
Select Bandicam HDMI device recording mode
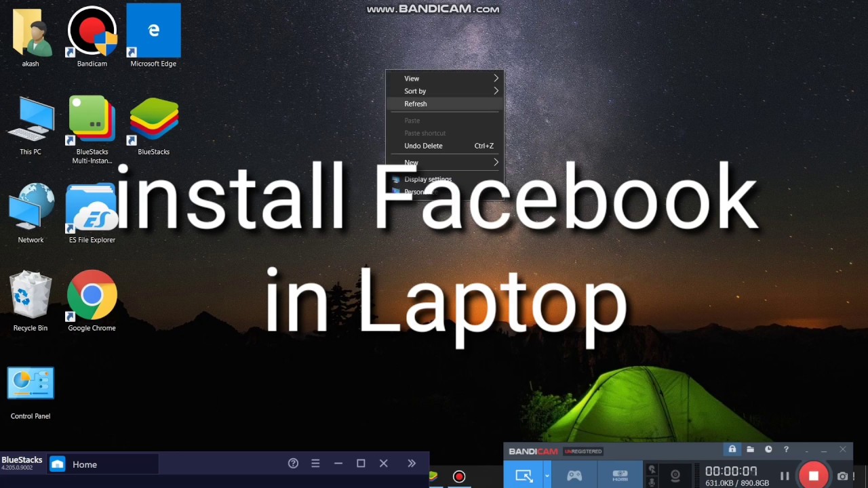coord(620,476)
